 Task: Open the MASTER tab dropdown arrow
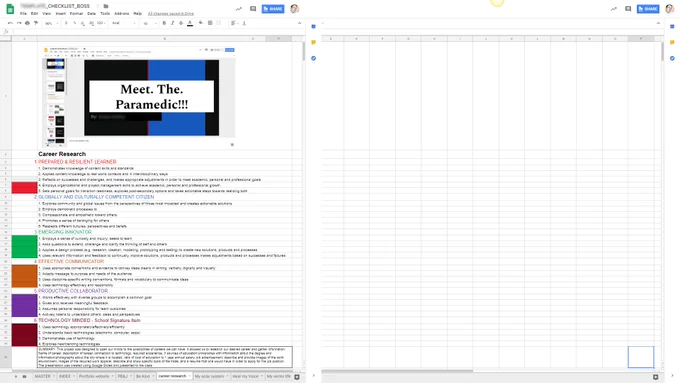click(54, 376)
